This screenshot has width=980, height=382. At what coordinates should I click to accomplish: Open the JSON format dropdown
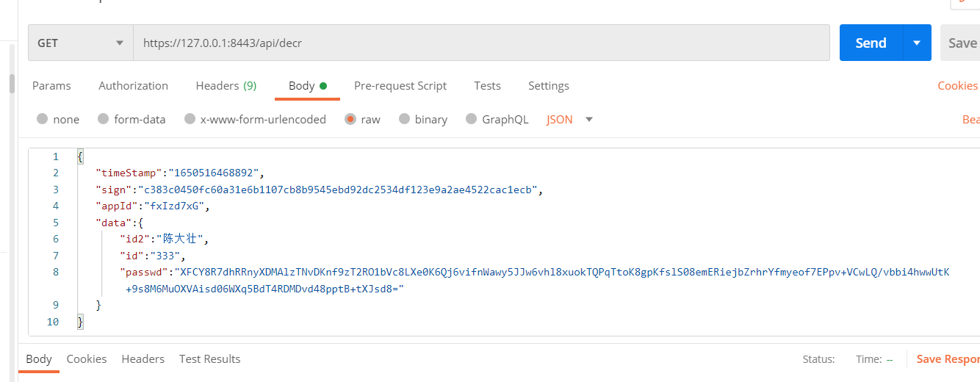[x=569, y=119]
